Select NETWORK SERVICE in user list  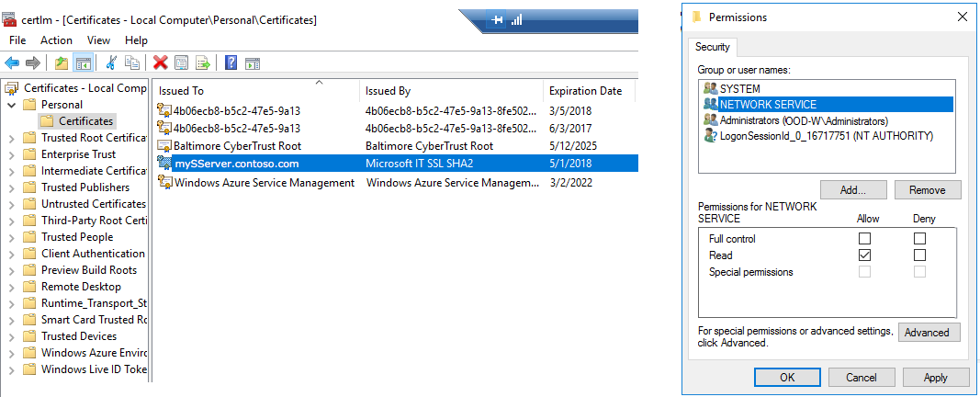pos(828,105)
